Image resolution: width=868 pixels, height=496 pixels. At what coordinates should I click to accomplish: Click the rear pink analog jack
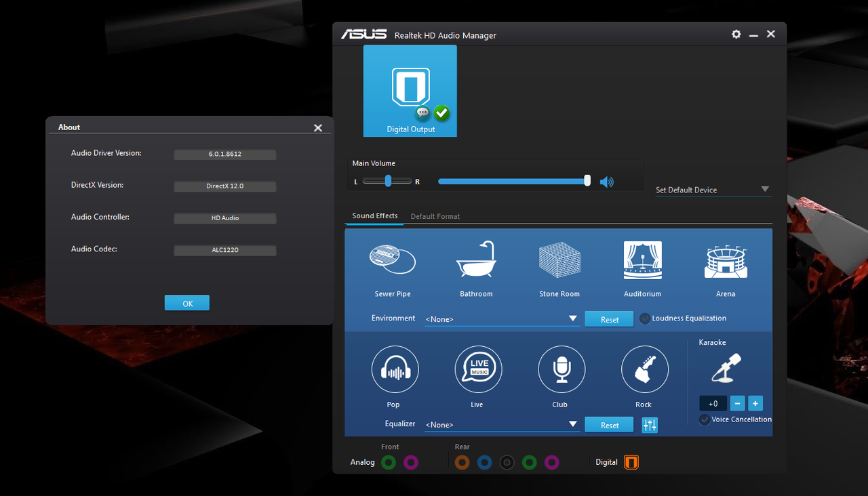(552, 463)
